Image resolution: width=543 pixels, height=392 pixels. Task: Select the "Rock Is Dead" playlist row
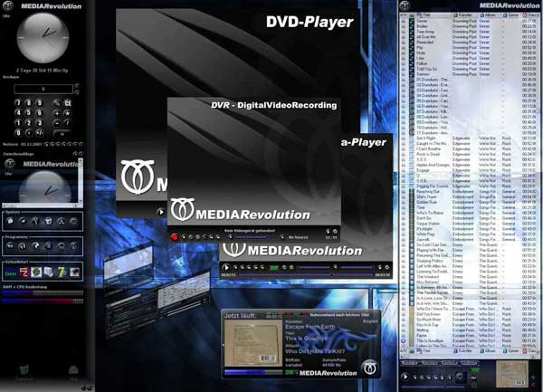point(470,154)
